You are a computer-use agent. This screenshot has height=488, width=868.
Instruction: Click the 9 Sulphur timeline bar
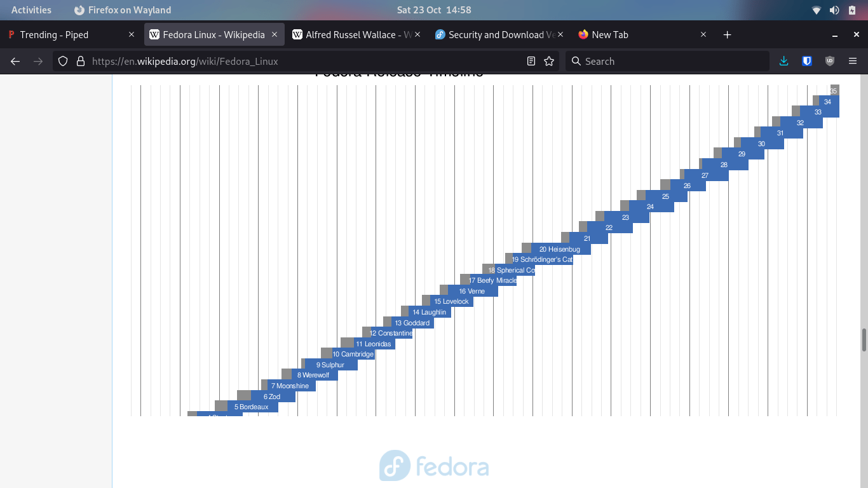[x=331, y=365]
